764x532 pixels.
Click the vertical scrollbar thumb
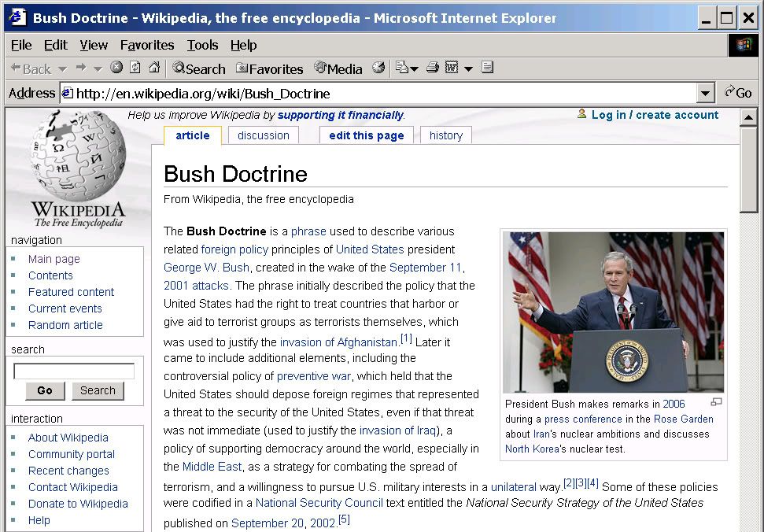point(748,168)
